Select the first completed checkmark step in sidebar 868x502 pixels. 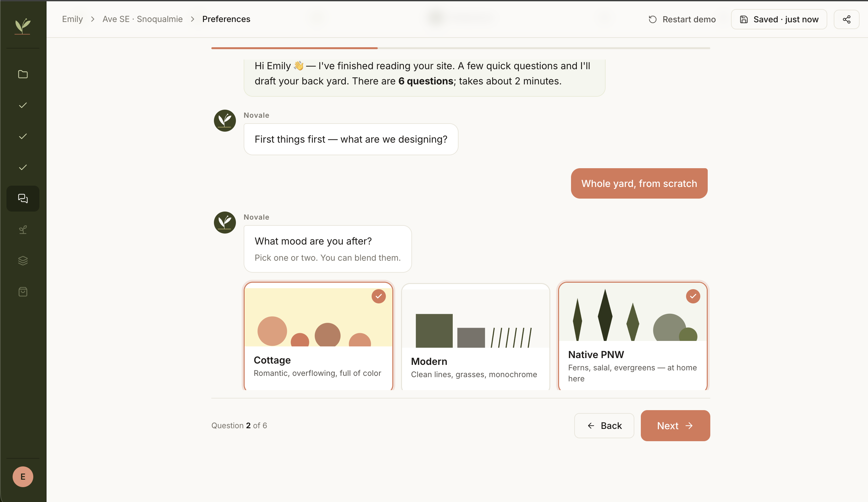tap(23, 105)
